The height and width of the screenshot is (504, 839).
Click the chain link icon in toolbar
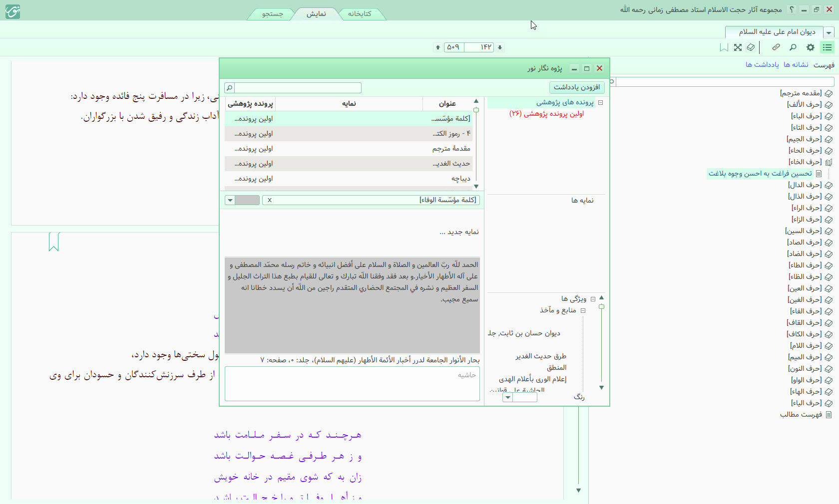(776, 47)
